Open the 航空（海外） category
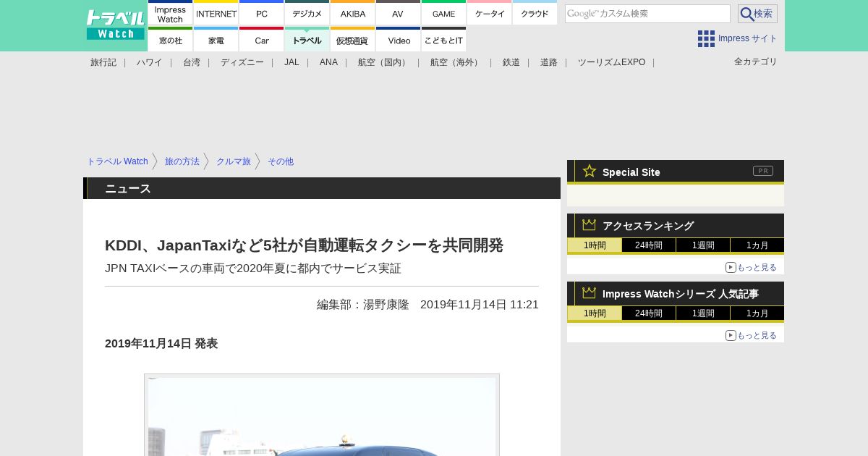The image size is (868, 456). click(x=456, y=62)
